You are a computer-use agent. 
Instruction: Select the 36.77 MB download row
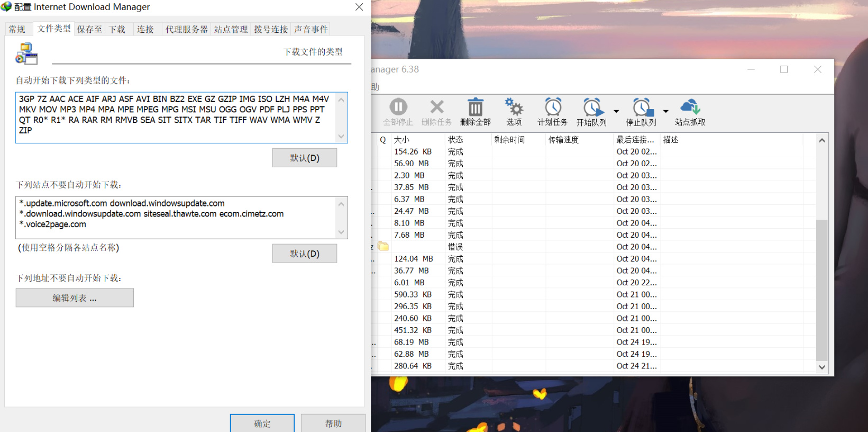click(593, 271)
